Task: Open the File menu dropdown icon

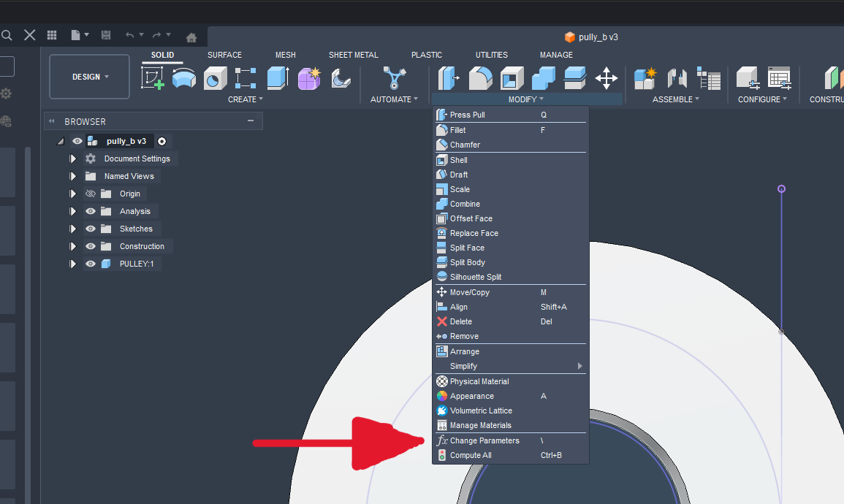Action: pos(80,36)
